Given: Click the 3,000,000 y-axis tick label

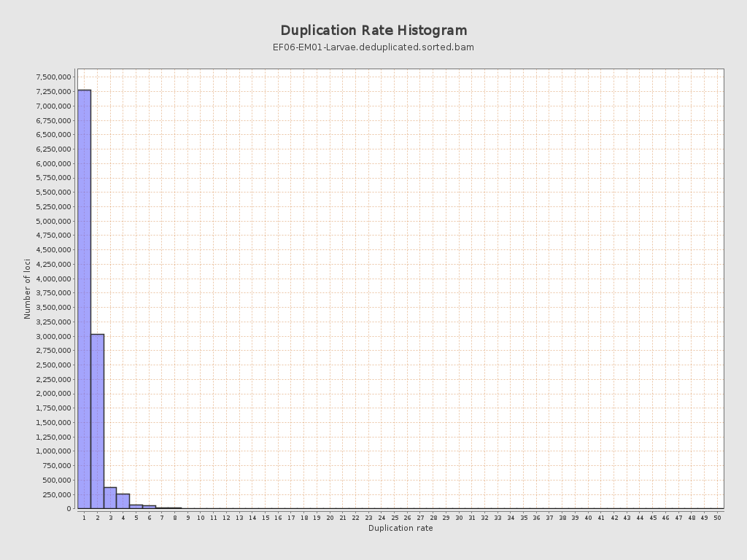Looking at the screenshot, I should [x=53, y=336].
